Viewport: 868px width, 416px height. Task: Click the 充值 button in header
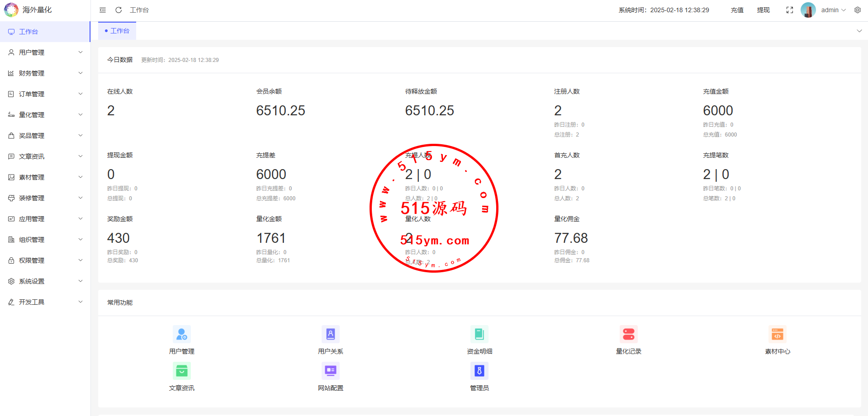pyautogui.click(x=737, y=10)
